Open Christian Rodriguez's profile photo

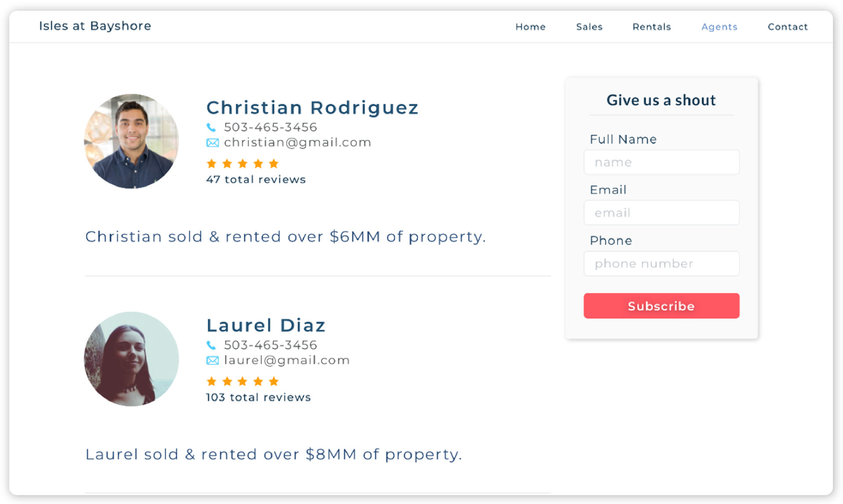[x=131, y=141]
